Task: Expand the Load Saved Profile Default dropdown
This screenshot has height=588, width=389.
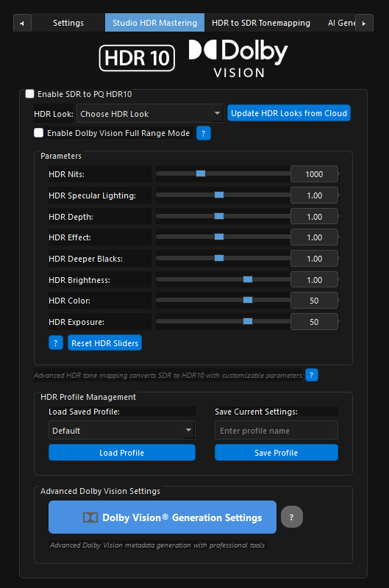Action: click(x=122, y=430)
